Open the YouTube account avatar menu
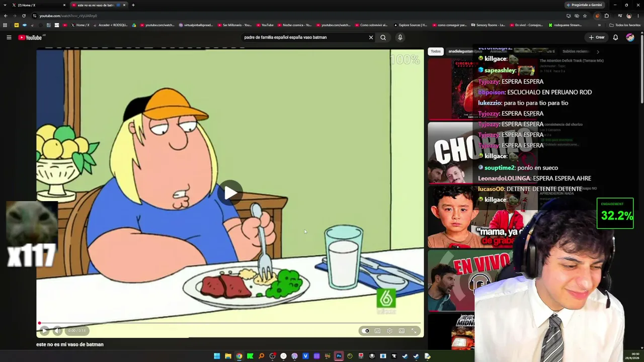Image resolution: width=644 pixels, height=362 pixels. tap(630, 37)
